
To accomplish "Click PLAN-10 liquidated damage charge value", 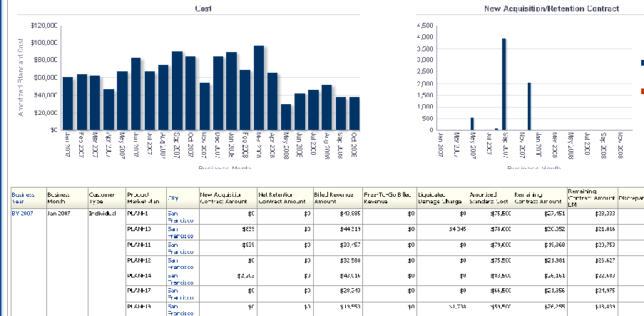I will pyautogui.click(x=456, y=229).
